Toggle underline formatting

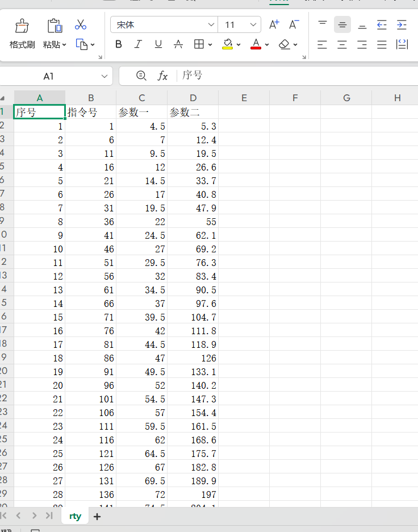pyautogui.click(x=158, y=44)
